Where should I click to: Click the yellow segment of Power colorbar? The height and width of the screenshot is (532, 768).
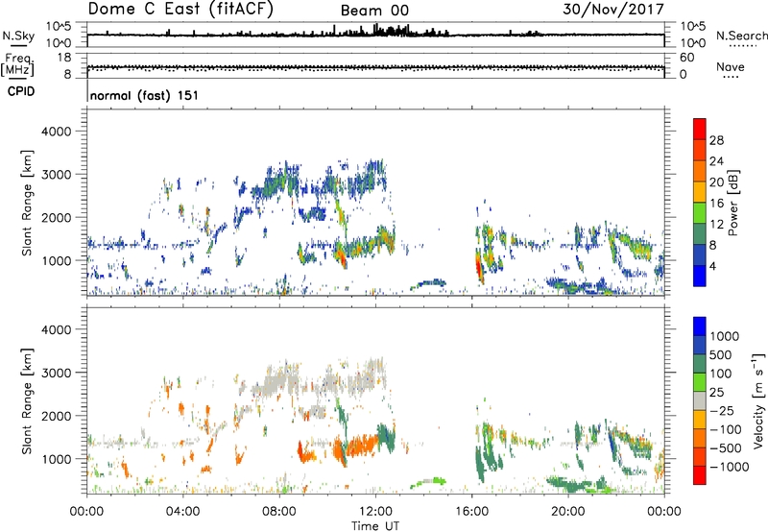[700, 192]
